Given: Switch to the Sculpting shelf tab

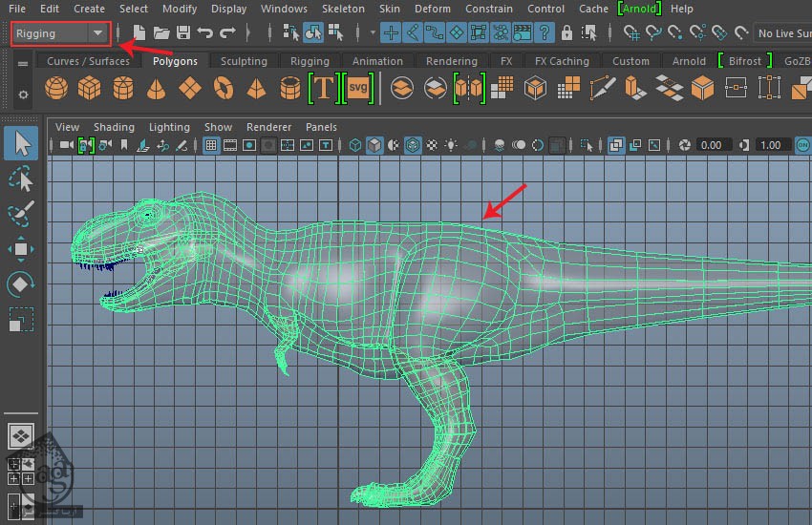Looking at the screenshot, I should (244, 61).
